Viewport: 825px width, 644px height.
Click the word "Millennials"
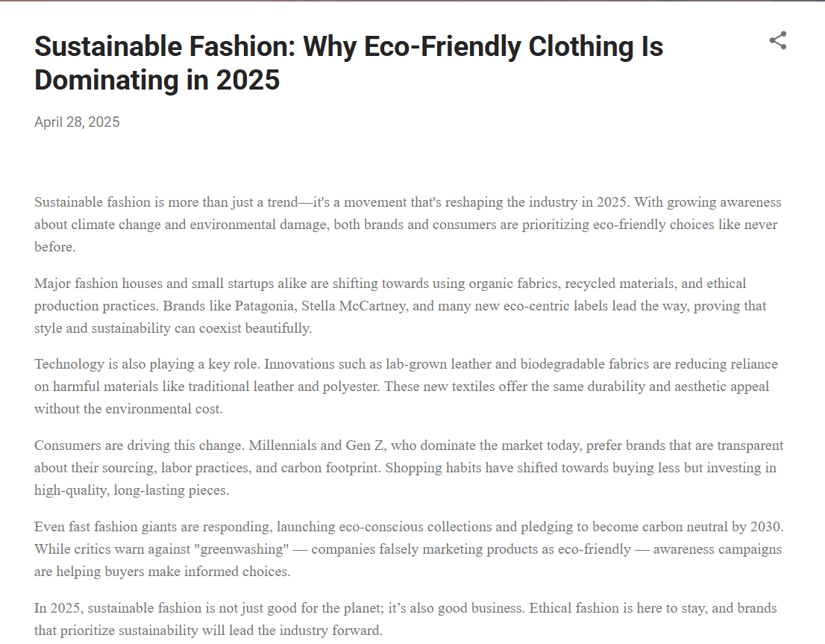(286, 446)
